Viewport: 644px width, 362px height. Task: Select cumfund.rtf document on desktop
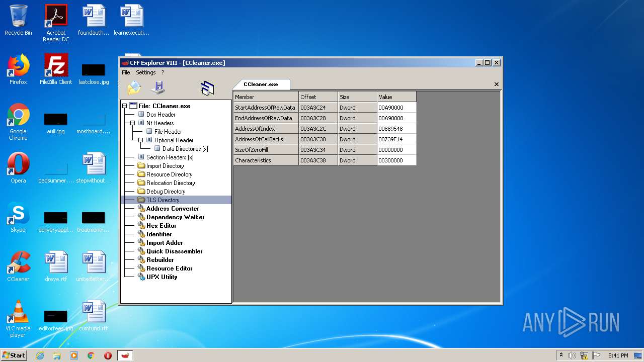[94, 316]
